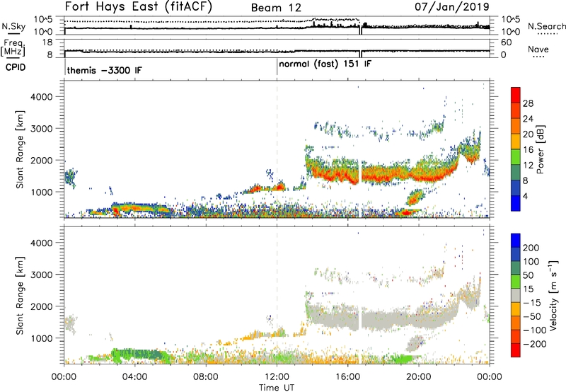Click the gray segment of Velocity color bar
566x392 pixels.
516,296
